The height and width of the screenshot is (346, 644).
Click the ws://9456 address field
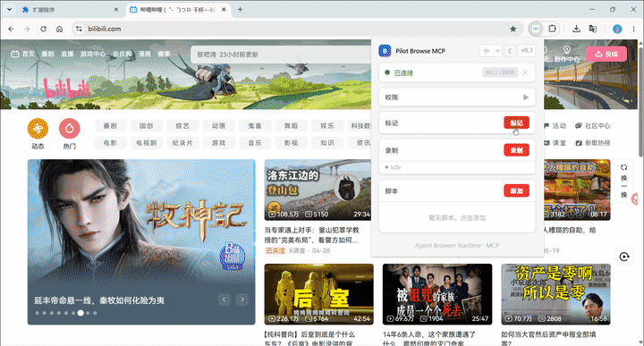coord(500,72)
